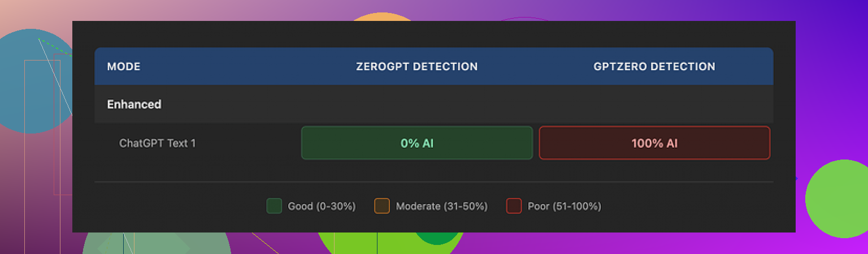Click the green Good legend swatch
The width and height of the screenshot is (868, 254).
tap(274, 206)
